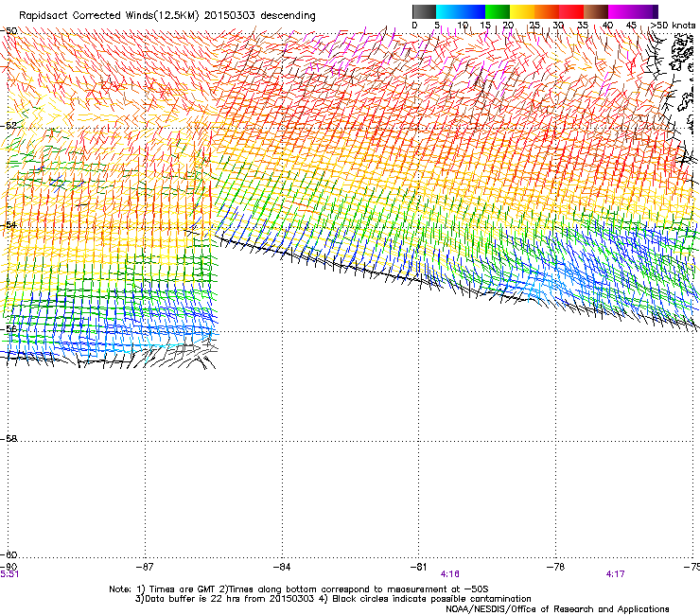Click the '40' legend scale label

[607, 26]
